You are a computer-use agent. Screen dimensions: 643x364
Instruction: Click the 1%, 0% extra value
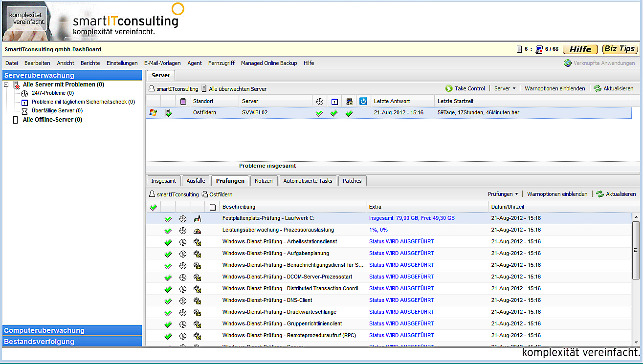(378, 230)
